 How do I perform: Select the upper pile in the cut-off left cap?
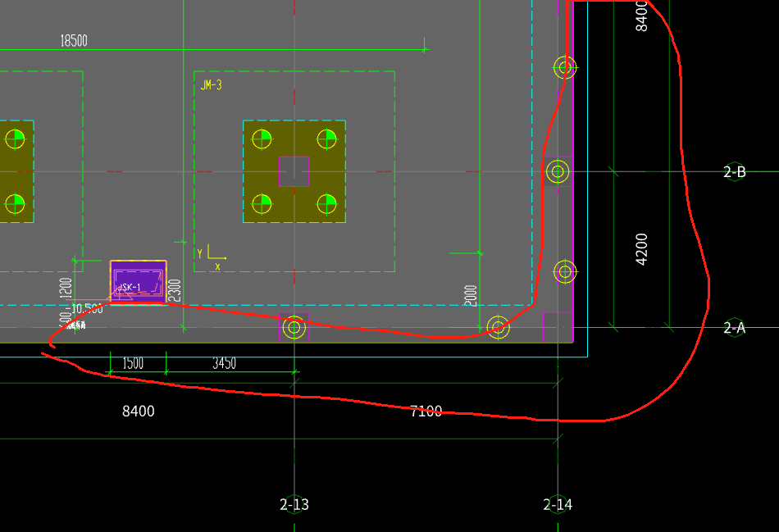coord(15,139)
